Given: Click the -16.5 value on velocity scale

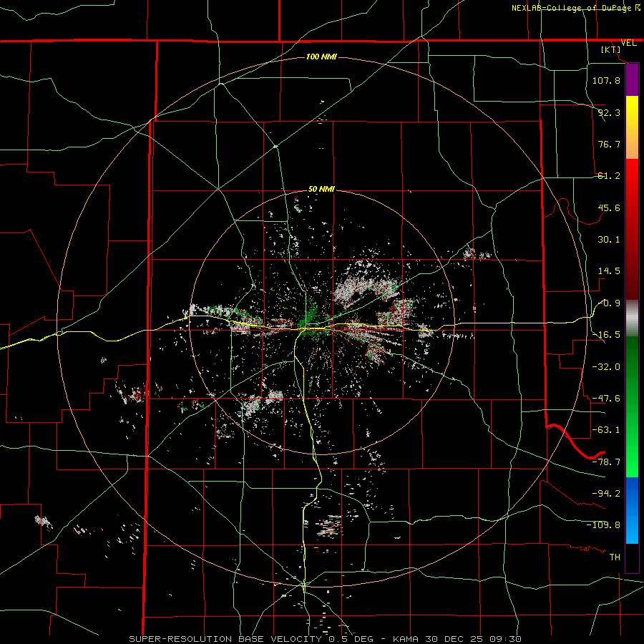Looking at the screenshot, I should coord(606,335).
